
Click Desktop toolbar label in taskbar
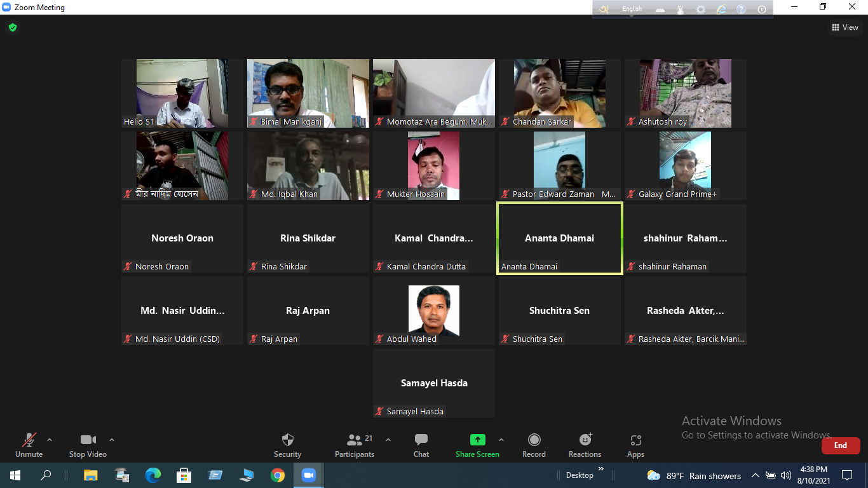tap(580, 475)
